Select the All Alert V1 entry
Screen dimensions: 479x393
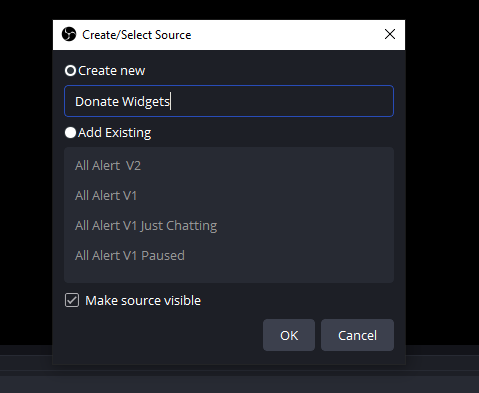229,196
